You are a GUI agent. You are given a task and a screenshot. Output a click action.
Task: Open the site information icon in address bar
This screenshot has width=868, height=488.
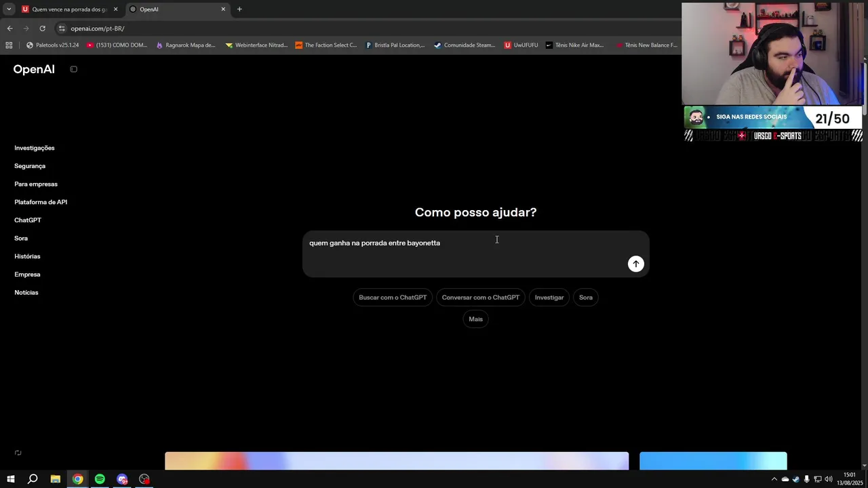point(62,28)
